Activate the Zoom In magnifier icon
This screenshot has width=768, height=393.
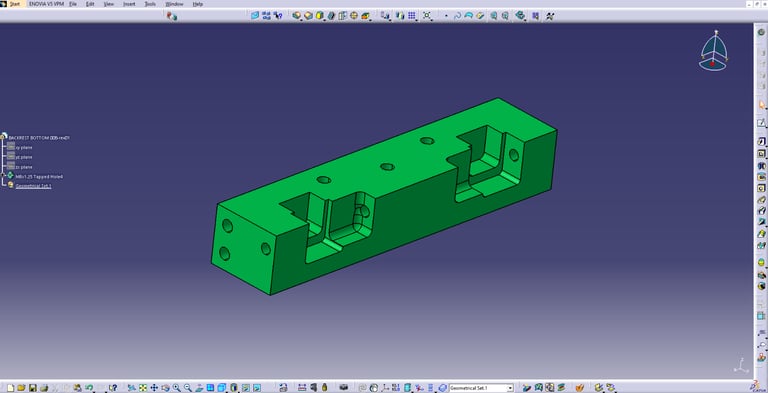(176, 388)
